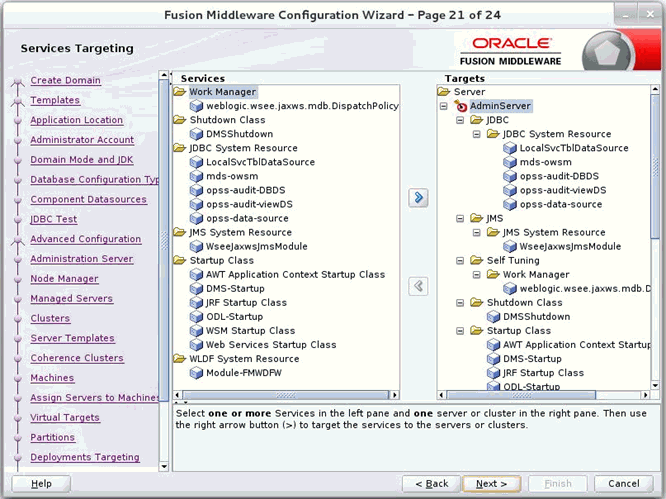Select AWT Application Context Startup Class in Services
Image resolution: width=666 pixels, height=499 pixels.
[x=295, y=275]
